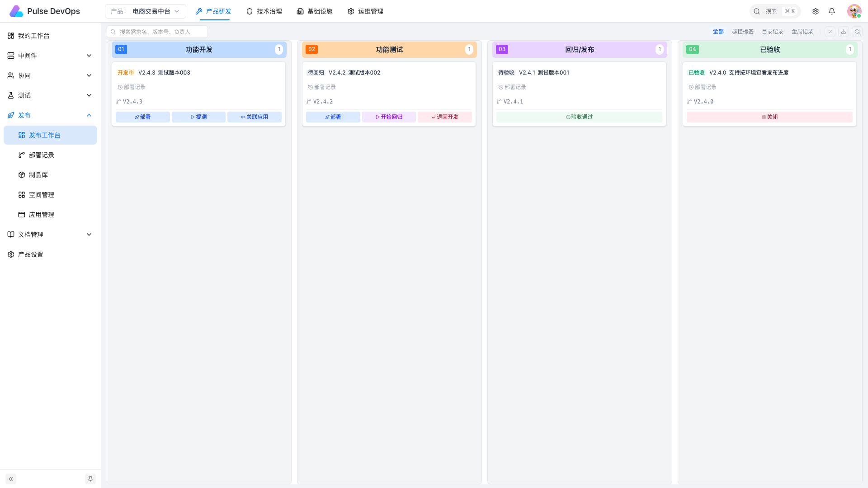Click 退回开发 on V2.4.2 card
The height and width of the screenshot is (488, 868).
(x=445, y=117)
